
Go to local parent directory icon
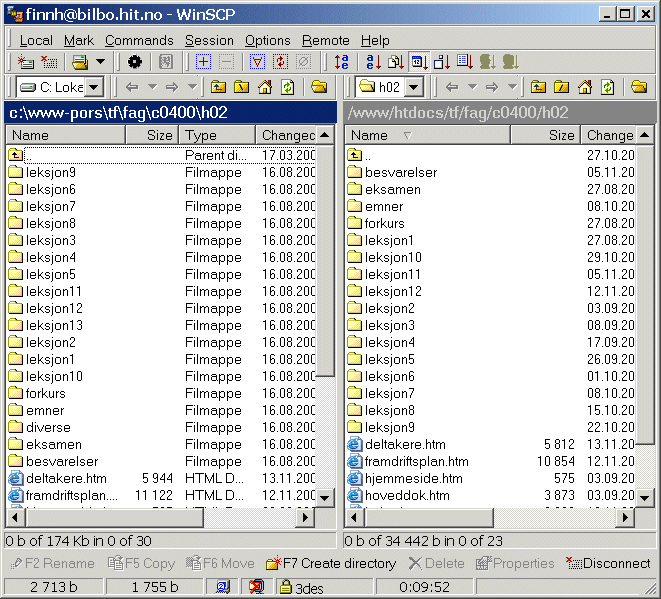[x=218, y=87]
